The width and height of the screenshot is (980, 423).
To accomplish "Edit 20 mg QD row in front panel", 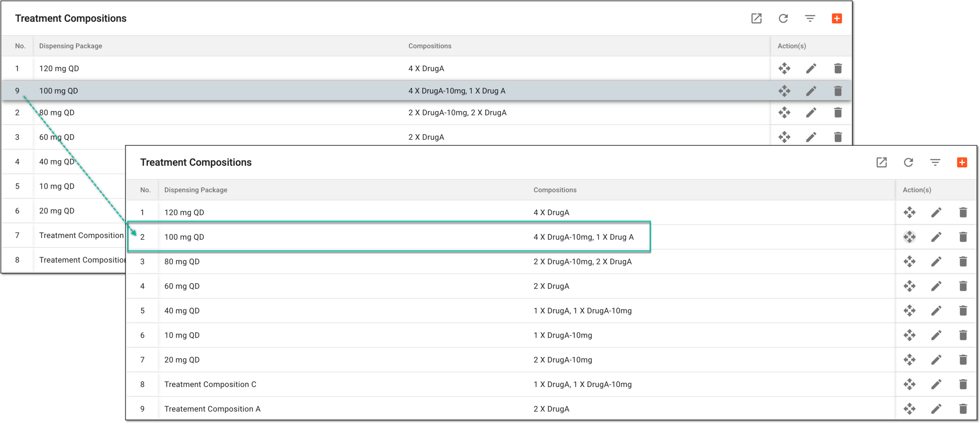I will pos(936,360).
